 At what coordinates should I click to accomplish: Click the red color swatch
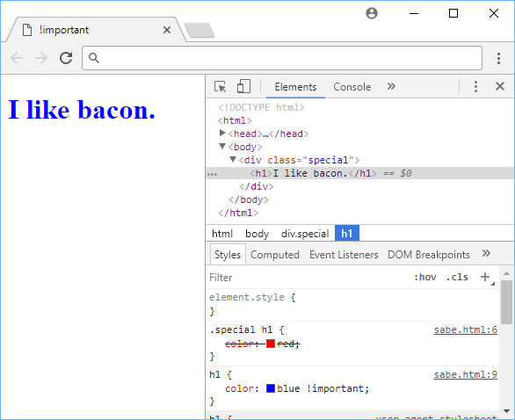click(271, 344)
